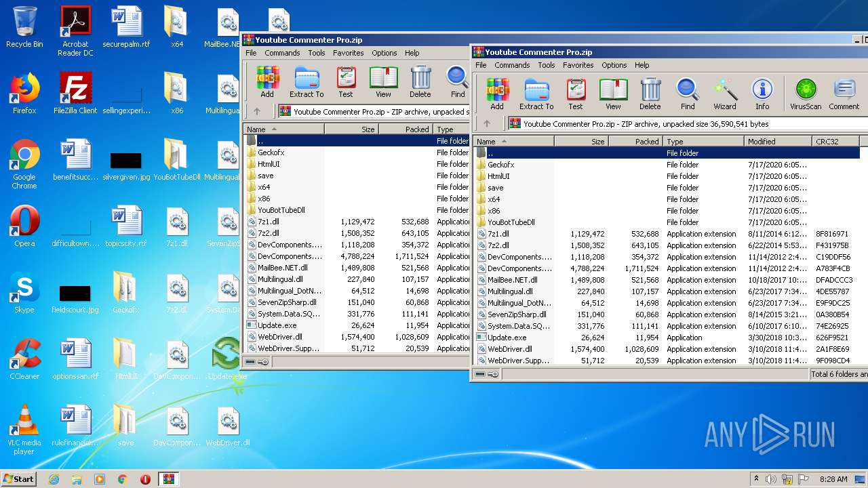Select VLC media player desktop icon
The image size is (868, 488).
(x=24, y=430)
